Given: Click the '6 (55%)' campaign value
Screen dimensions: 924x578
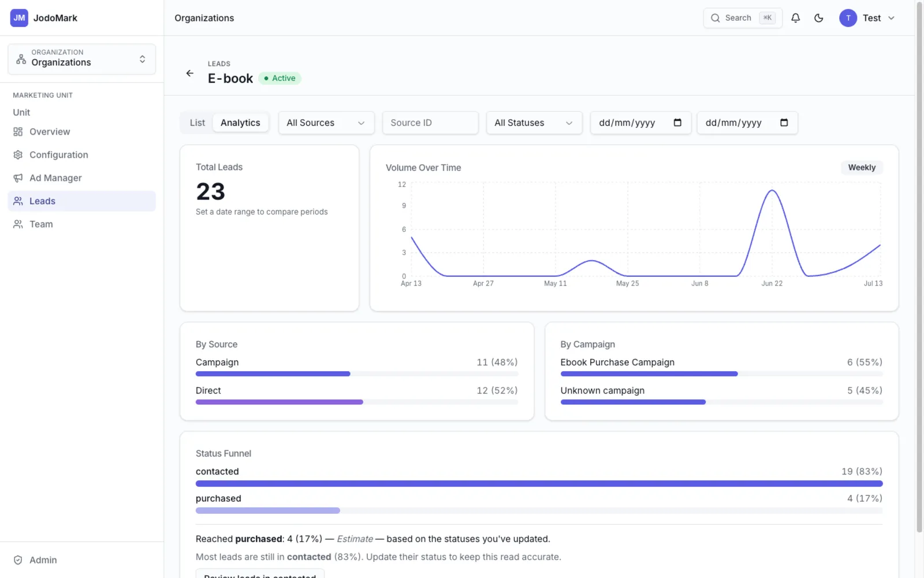Looking at the screenshot, I should [x=865, y=362].
